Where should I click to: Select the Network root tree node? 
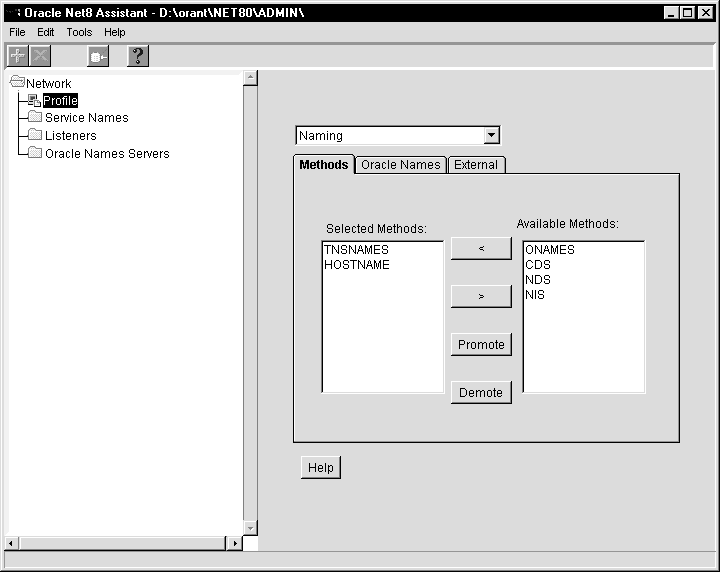(49, 84)
